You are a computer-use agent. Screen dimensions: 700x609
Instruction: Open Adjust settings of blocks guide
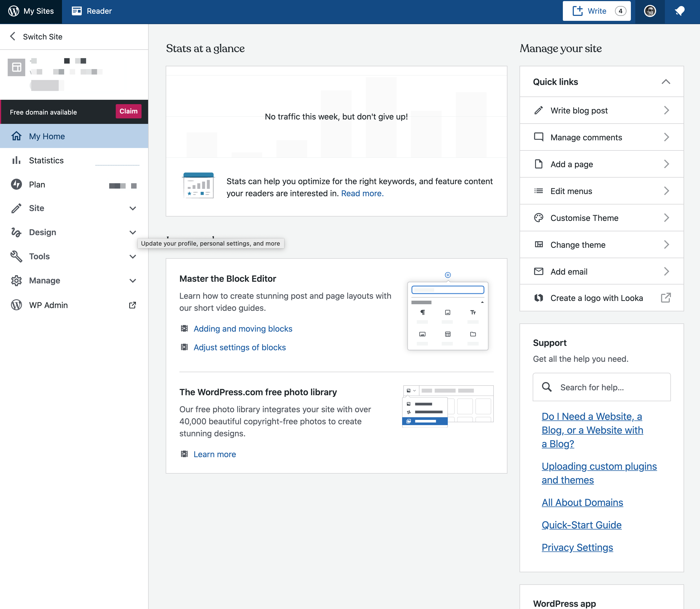click(239, 347)
